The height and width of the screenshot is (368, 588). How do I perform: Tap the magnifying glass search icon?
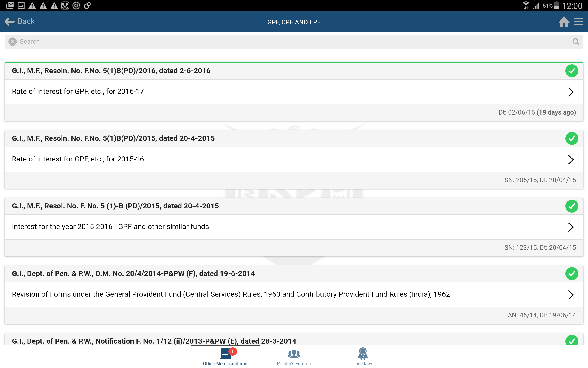click(576, 42)
